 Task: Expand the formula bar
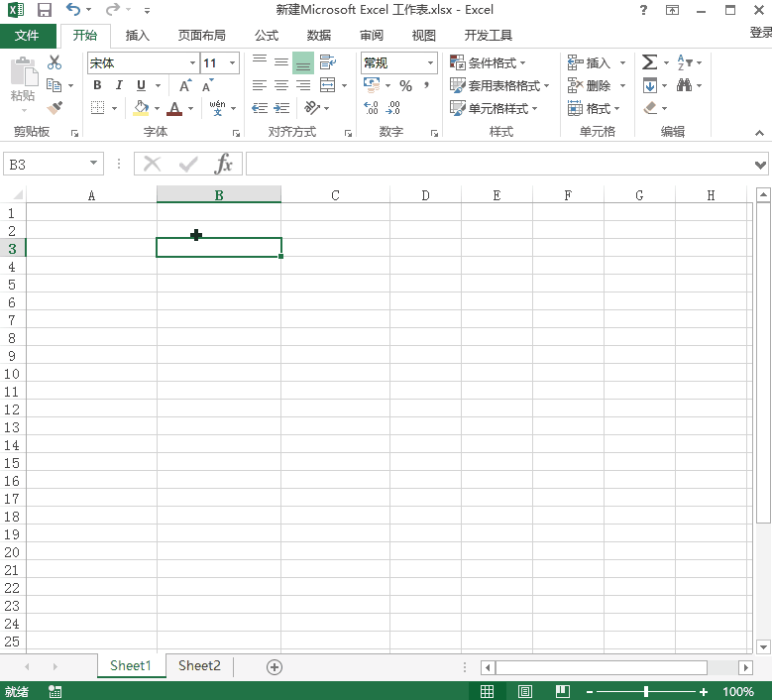click(x=760, y=165)
